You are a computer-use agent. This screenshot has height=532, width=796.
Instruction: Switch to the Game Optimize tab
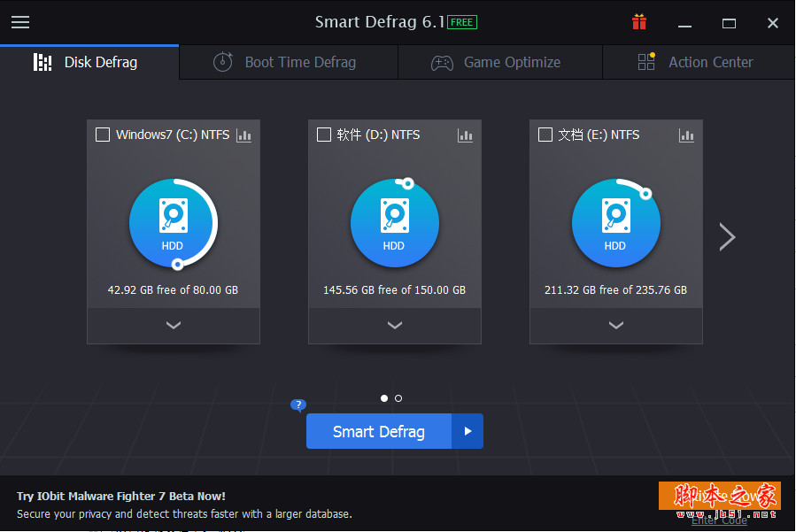tap(500, 63)
